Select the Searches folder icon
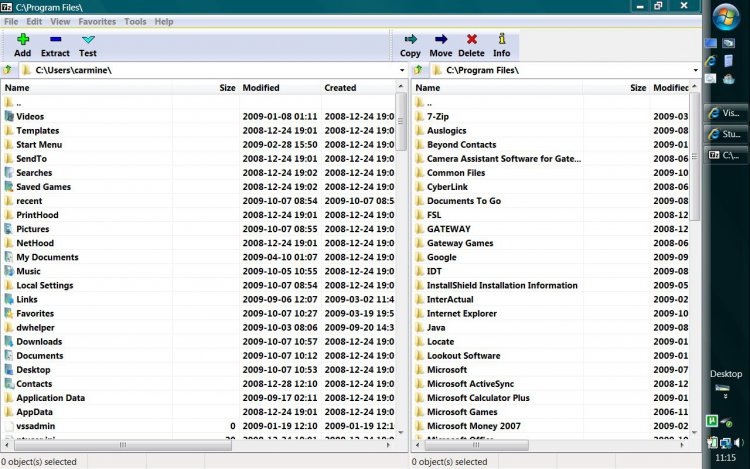The height and width of the screenshot is (469, 750). [9, 173]
